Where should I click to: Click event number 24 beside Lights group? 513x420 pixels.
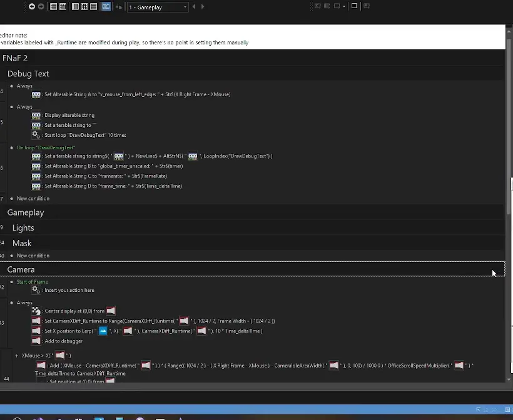click(x=2, y=242)
